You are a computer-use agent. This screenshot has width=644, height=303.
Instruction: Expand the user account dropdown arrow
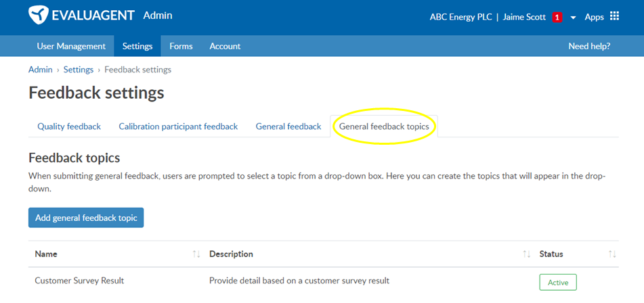[x=574, y=18]
